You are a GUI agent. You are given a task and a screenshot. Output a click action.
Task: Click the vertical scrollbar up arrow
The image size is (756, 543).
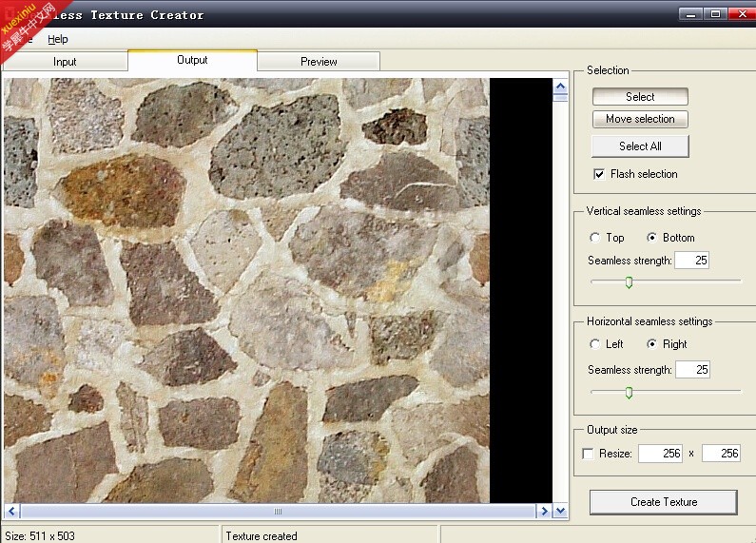pyautogui.click(x=560, y=87)
